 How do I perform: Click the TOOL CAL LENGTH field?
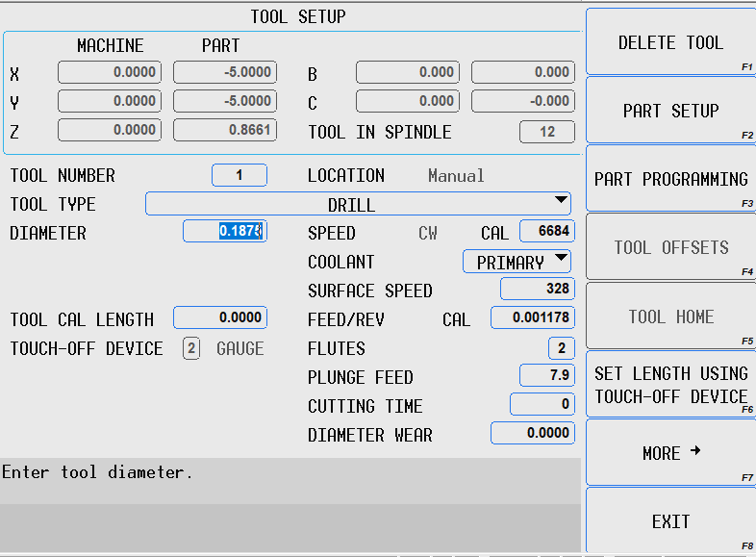pos(219,318)
